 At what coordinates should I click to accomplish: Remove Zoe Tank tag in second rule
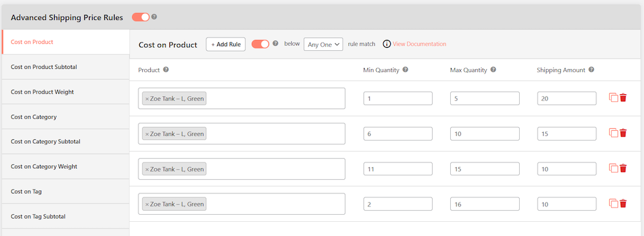(147, 134)
